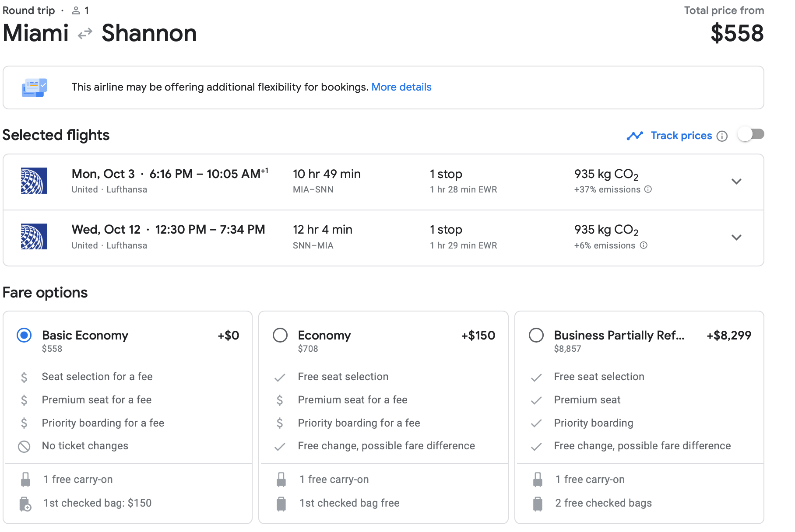Click United logo on Oct 3 flight

(x=34, y=181)
